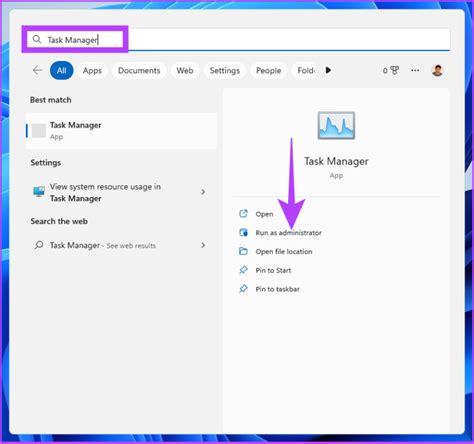This screenshot has width=474, height=444.
Task: Expand View system resource usage chevron
Action: 203,192
